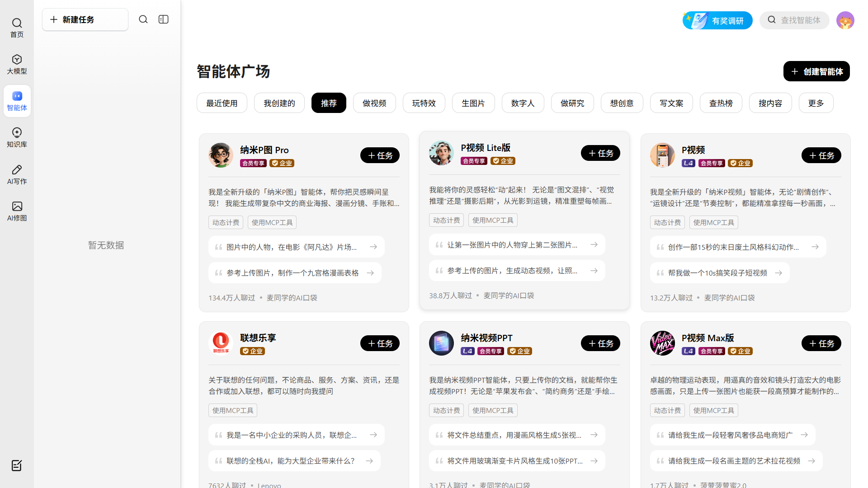Select the 做视频 category tab
The width and height of the screenshot is (868, 488).
374,103
